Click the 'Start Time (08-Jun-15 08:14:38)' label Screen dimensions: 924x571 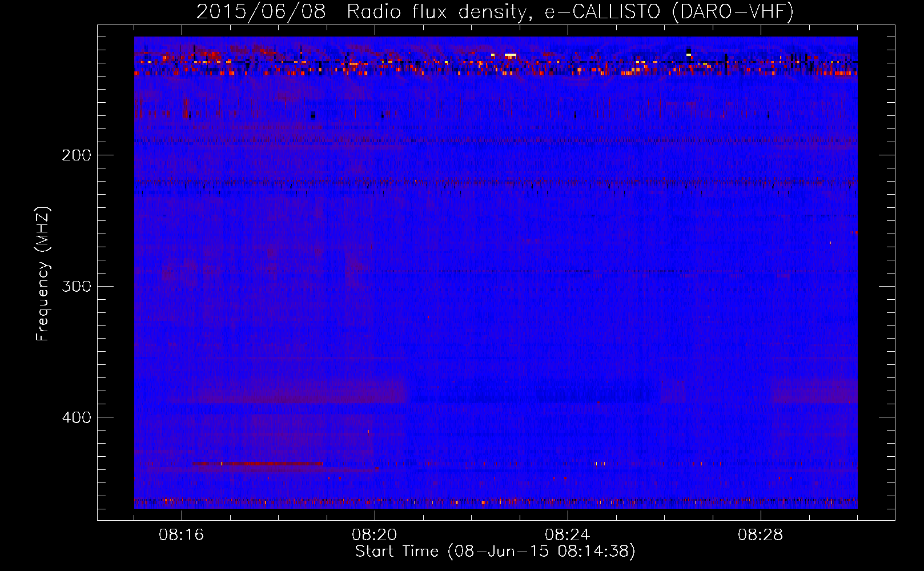click(x=495, y=552)
